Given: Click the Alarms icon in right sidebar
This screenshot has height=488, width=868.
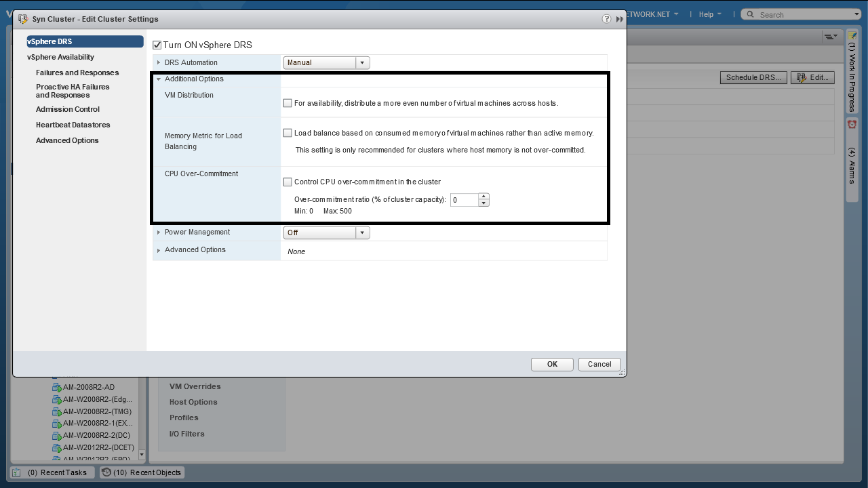Looking at the screenshot, I should pyautogui.click(x=852, y=125).
